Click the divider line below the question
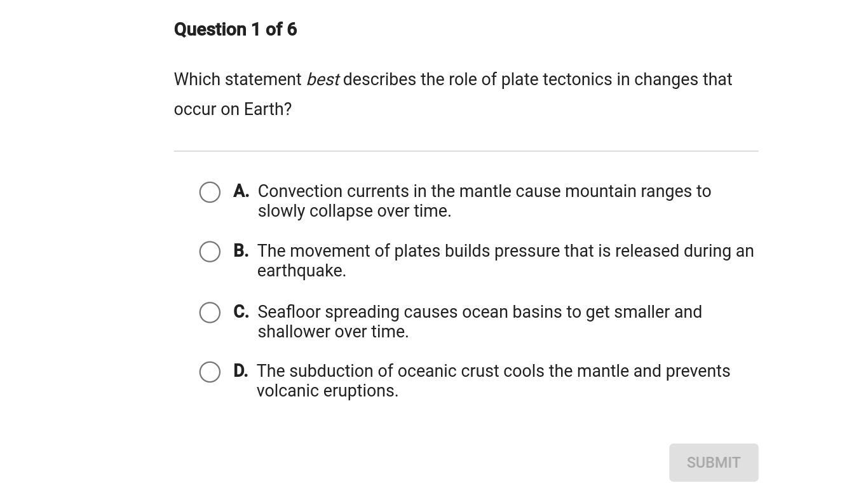Viewport: 868px width, 488px height. pos(466,151)
